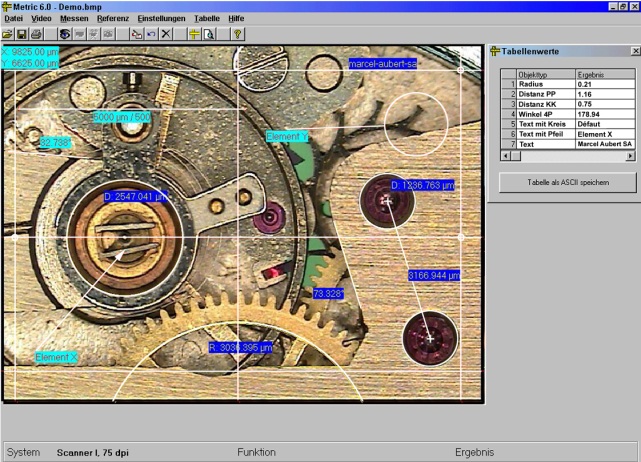Click the eye video view icon
This screenshot has width=641, height=462.
(x=64, y=33)
